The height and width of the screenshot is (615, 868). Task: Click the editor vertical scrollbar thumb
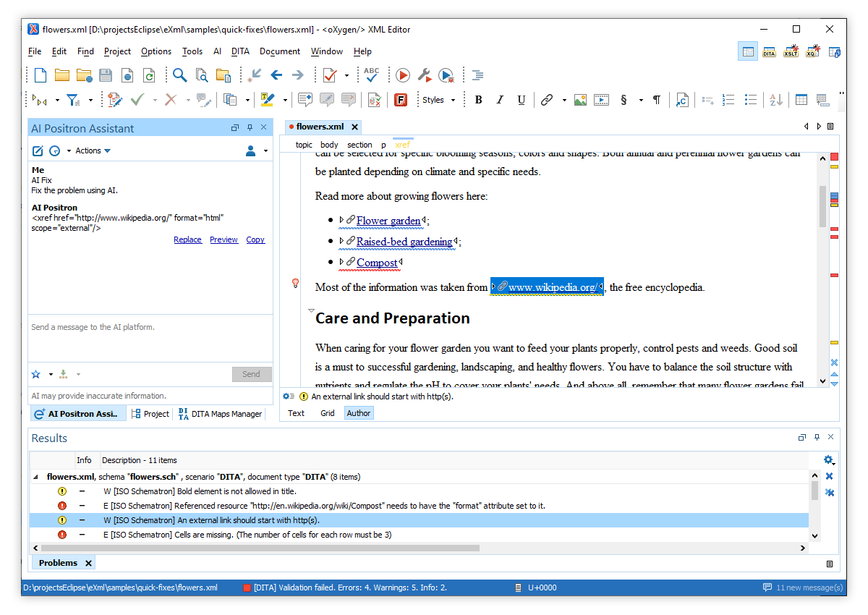coord(822,206)
